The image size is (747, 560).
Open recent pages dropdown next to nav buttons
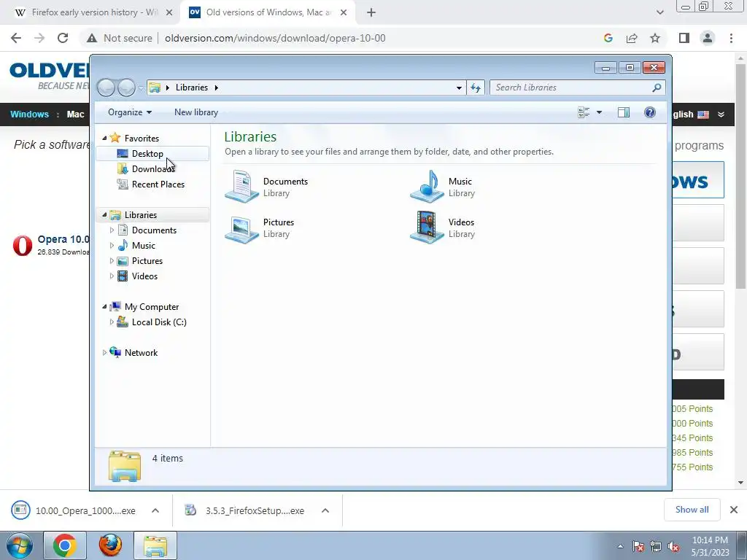click(141, 88)
